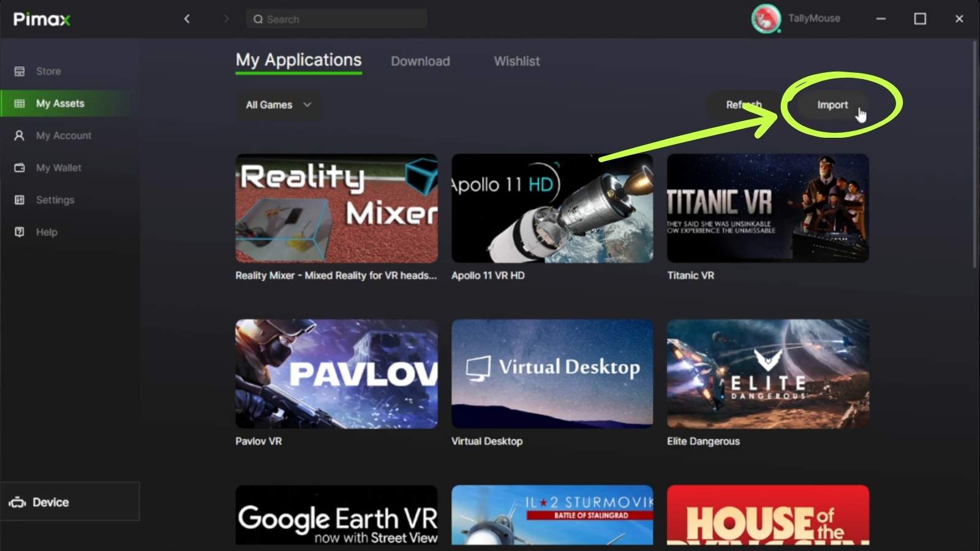Click the Help question mark icon
Image resolution: width=980 pixels, height=551 pixels.
pos(20,232)
